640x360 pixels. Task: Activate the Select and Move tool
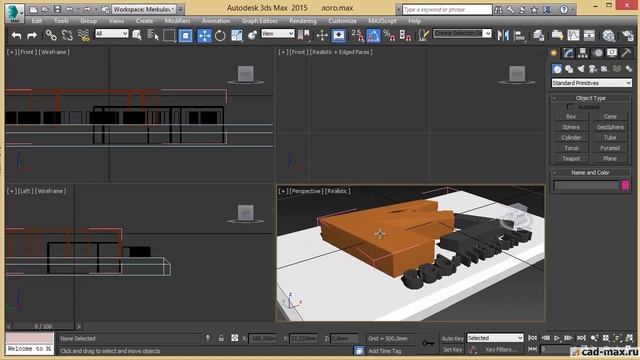coord(204,36)
